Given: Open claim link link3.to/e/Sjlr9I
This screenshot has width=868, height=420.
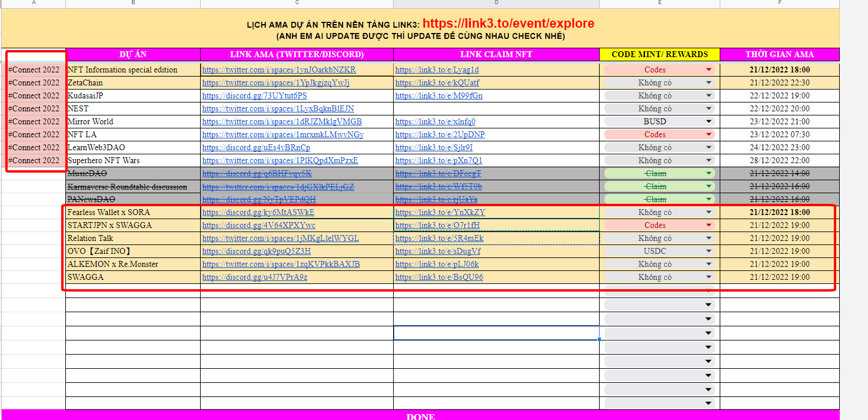Looking at the screenshot, I should click(434, 147).
